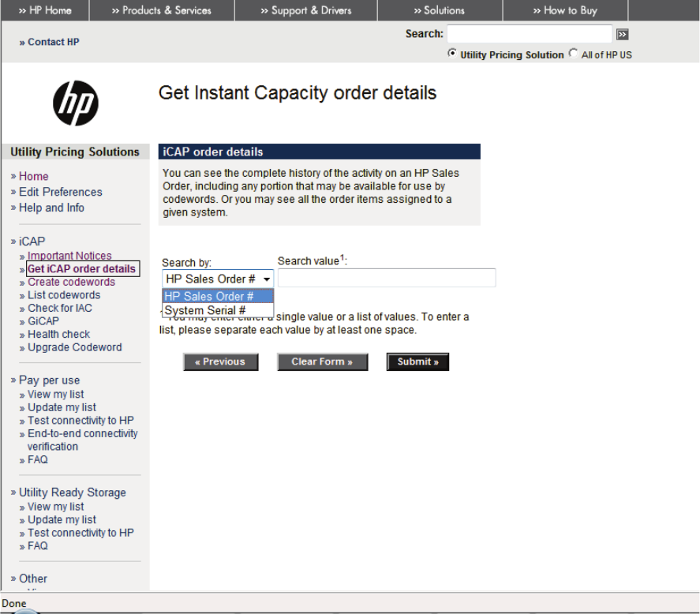The image size is (700, 614).
Task: Open the Other section link
Action: (x=33, y=578)
